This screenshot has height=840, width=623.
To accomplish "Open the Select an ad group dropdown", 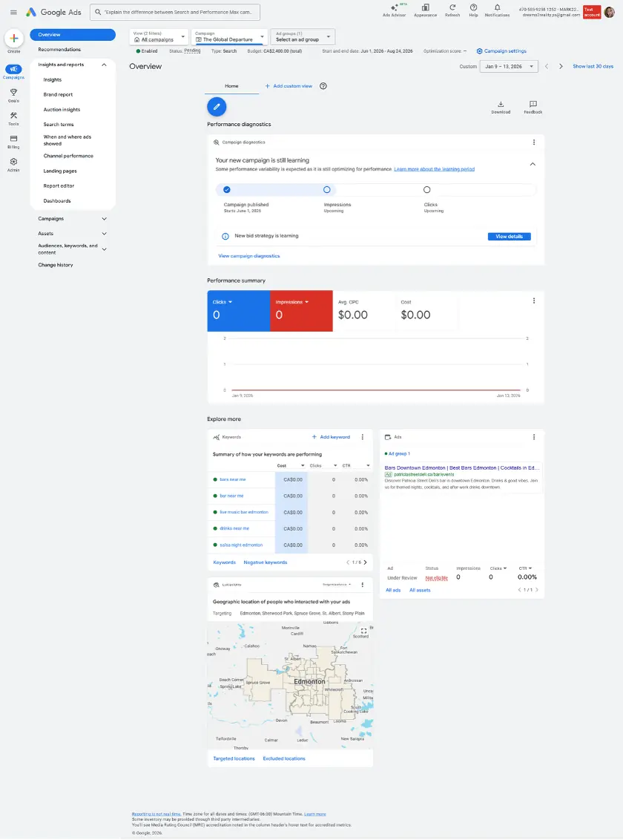I will (x=303, y=36).
